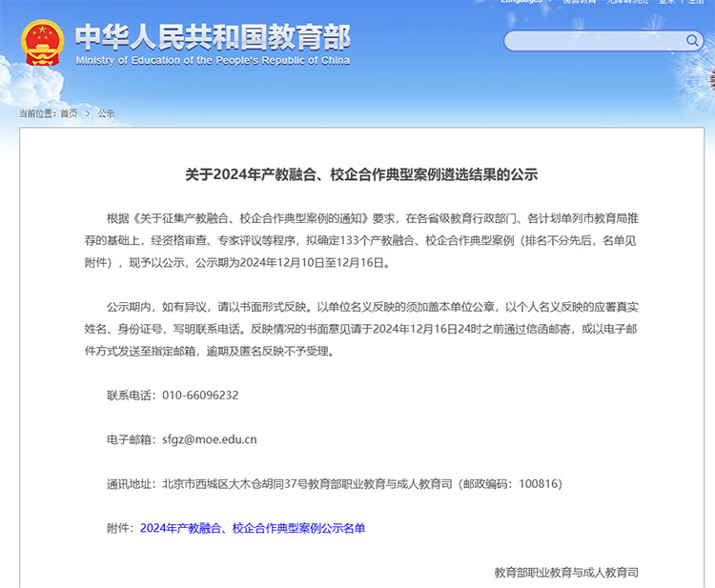
Task: Click the 通讯地址 mailing address line
Action: 334,484
